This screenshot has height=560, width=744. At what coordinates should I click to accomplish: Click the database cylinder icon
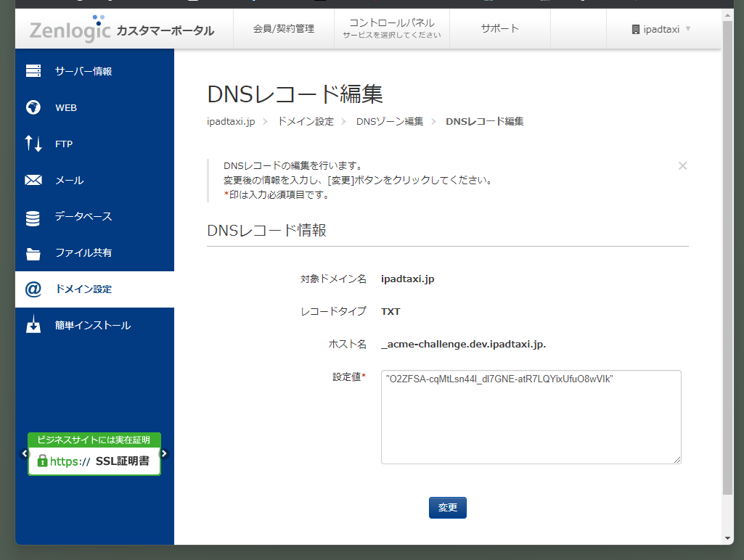(33, 218)
